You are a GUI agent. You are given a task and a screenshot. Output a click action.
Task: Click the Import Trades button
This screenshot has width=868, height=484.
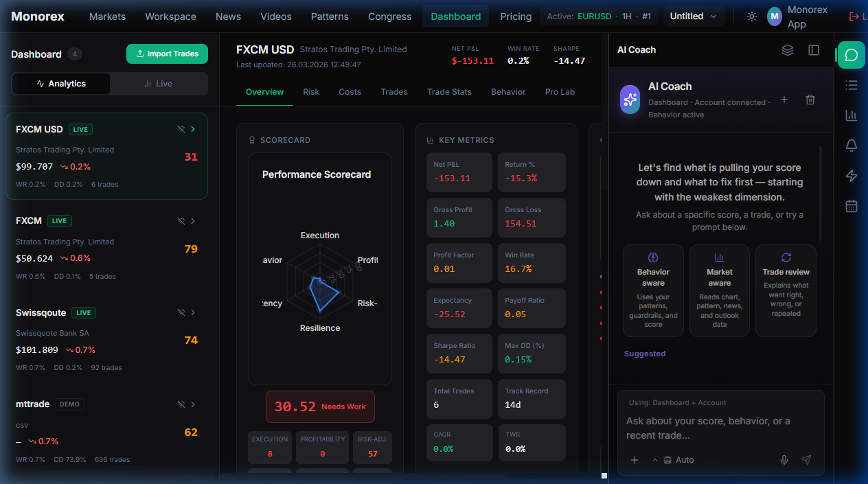click(167, 54)
